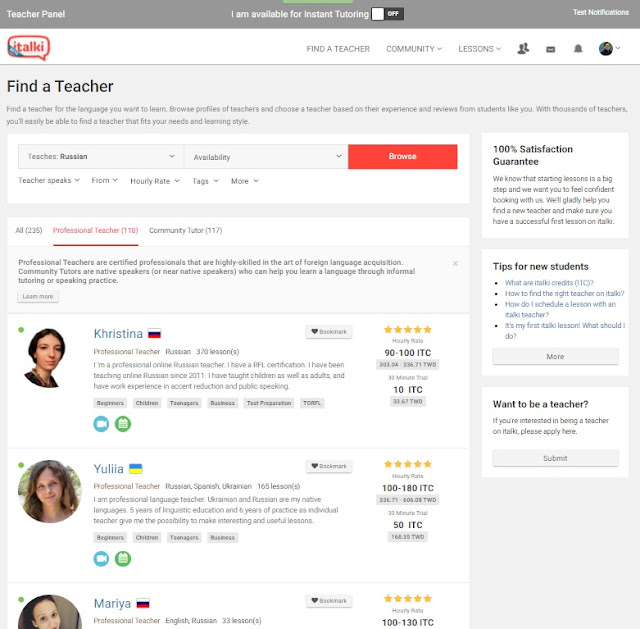
Task: Expand the Teacher speaks filter
Action: (x=49, y=180)
